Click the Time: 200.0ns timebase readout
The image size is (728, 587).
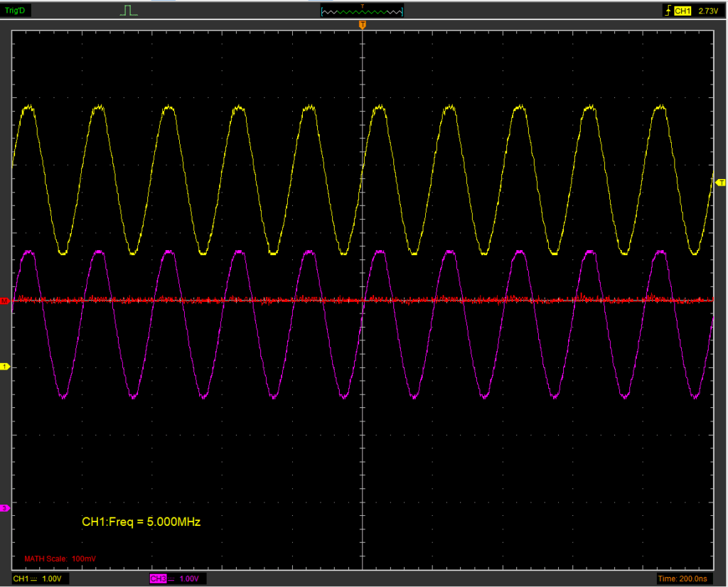point(683,579)
